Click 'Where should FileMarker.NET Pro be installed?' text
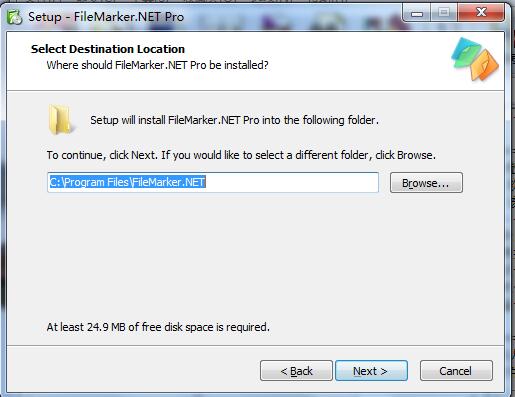This screenshot has height=397, width=515. [x=157, y=65]
